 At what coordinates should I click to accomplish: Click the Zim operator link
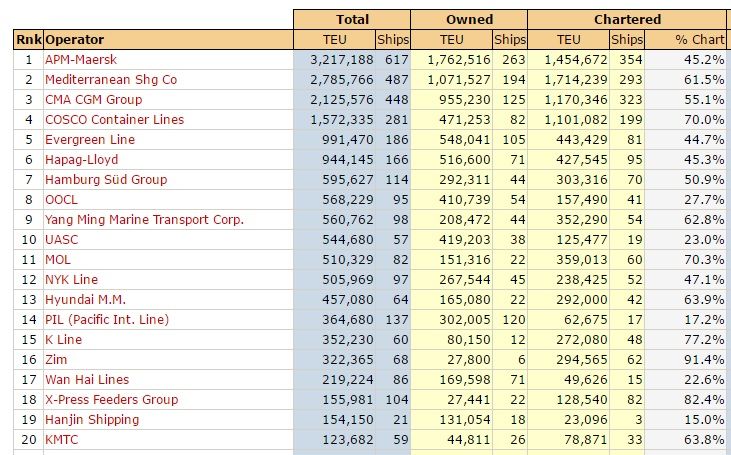coord(57,360)
